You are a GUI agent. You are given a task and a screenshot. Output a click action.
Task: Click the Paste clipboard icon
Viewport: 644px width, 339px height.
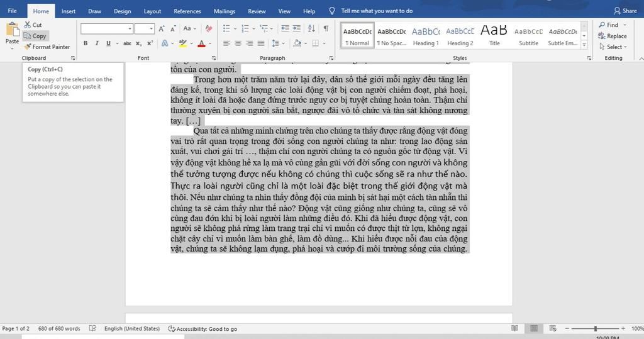click(13, 30)
